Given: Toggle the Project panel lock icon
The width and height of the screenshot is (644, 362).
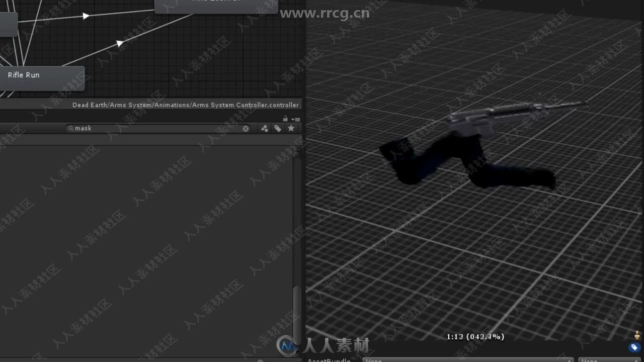Looking at the screenshot, I should tap(285, 119).
